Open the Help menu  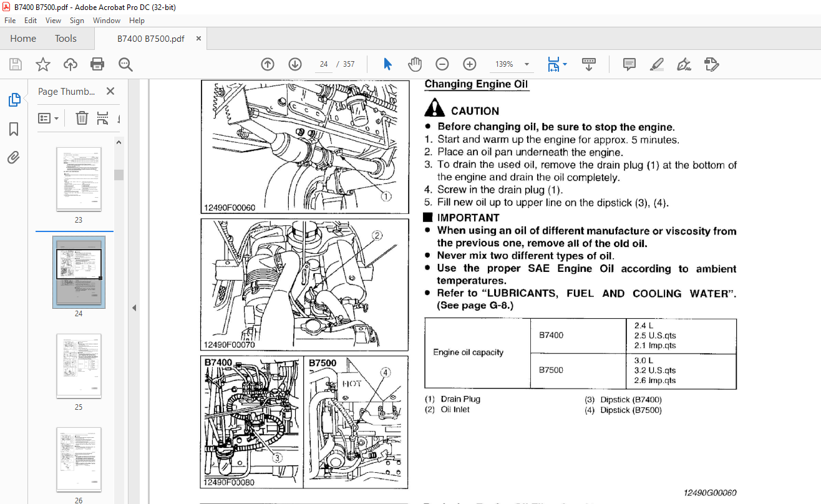[137, 21]
